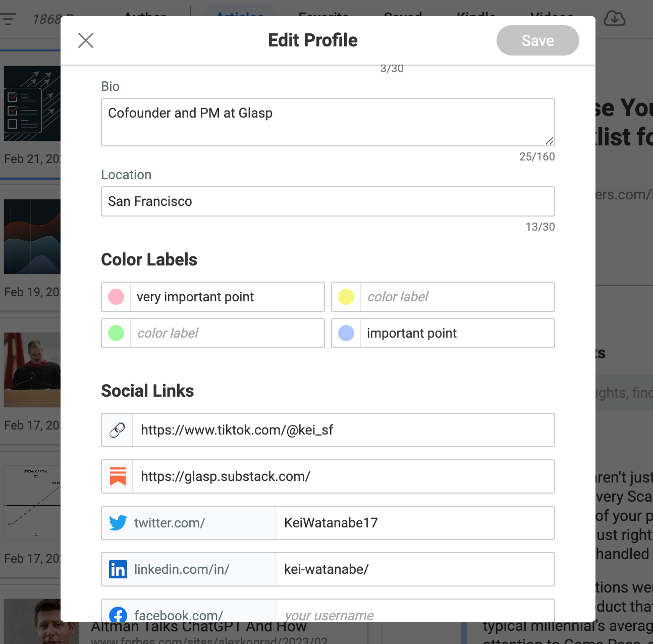Click the San Francisco location field
The height and width of the screenshot is (644, 653).
tap(328, 201)
